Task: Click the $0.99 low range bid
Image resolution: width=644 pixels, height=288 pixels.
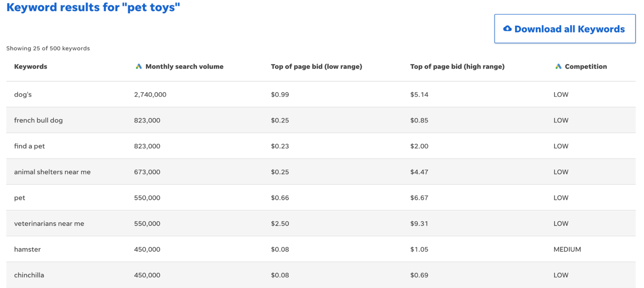Action: (x=280, y=95)
